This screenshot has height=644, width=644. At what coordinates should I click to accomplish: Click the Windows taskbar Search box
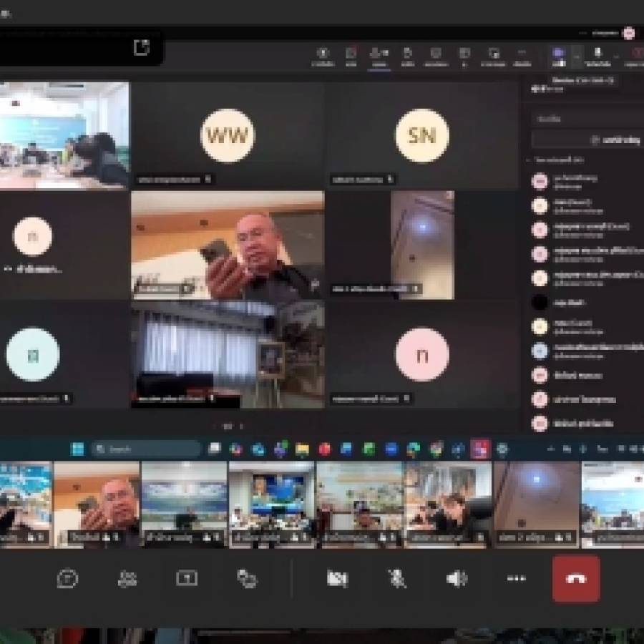click(146, 449)
